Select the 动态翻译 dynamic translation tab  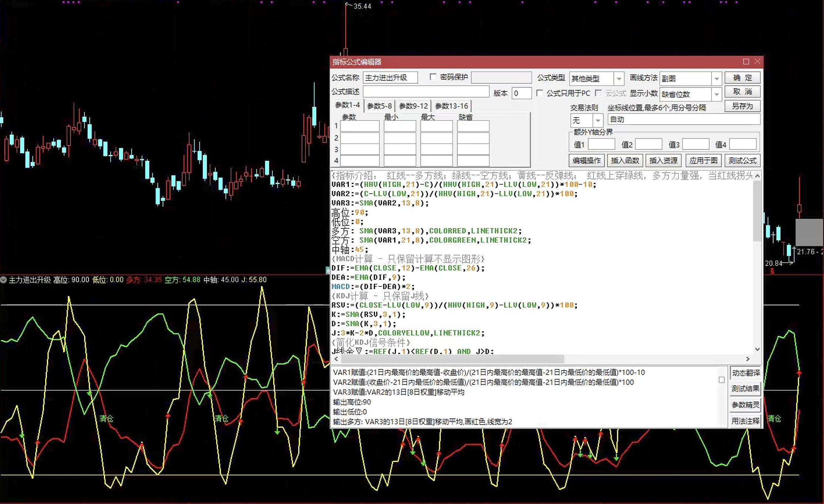point(746,373)
